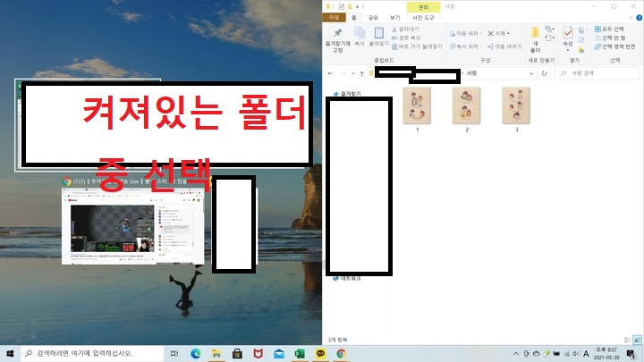The width and height of the screenshot is (644, 362).
Task: Click 이름 바꾸기 rename
Action: 504,46
